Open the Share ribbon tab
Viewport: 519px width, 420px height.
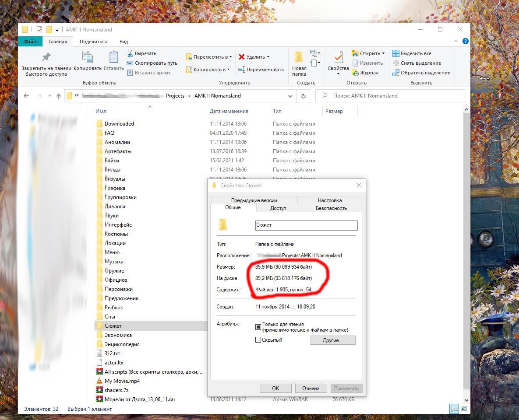(93, 42)
